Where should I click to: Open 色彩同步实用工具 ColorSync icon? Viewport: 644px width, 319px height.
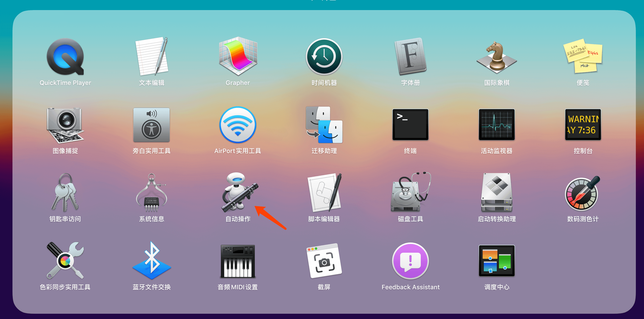pos(65,260)
